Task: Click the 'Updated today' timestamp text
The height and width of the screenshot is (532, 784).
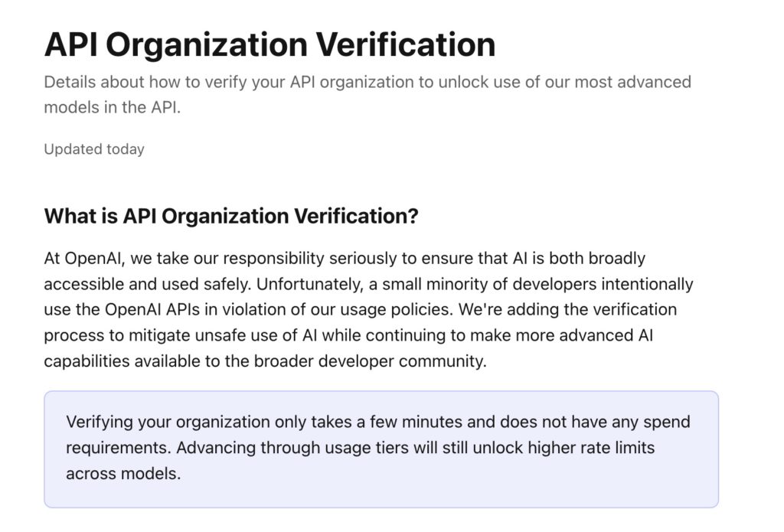Action: 94,149
